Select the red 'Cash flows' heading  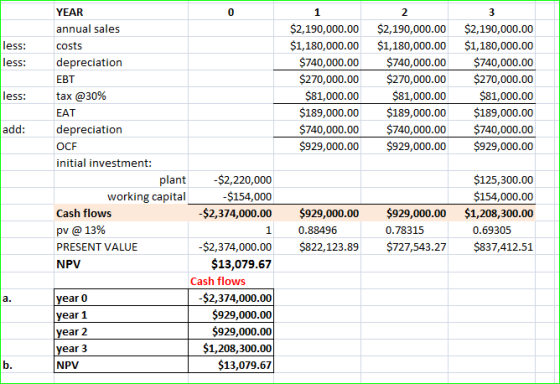tap(218, 281)
